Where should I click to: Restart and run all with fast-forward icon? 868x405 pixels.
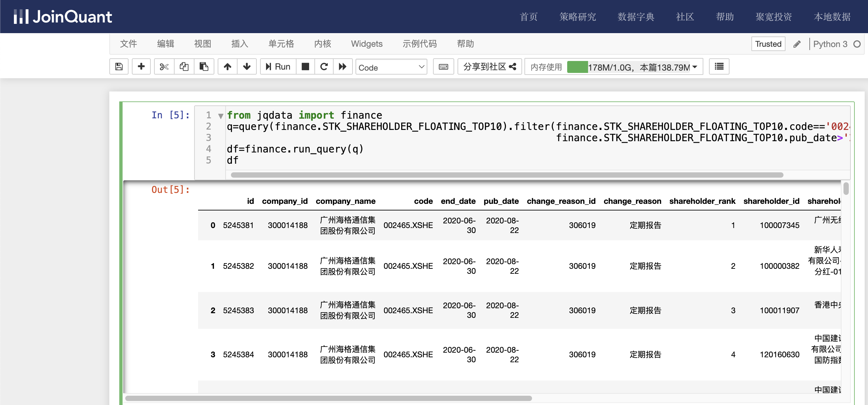click(343, 67)
